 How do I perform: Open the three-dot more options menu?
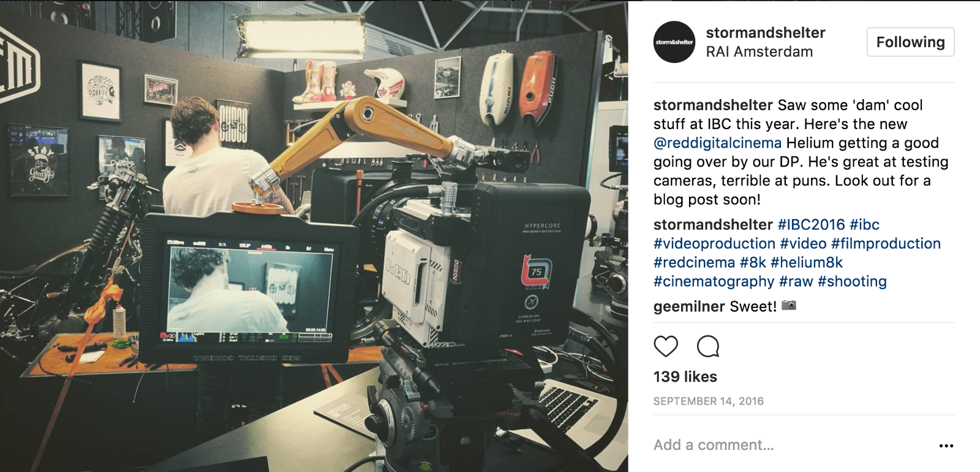946,446
